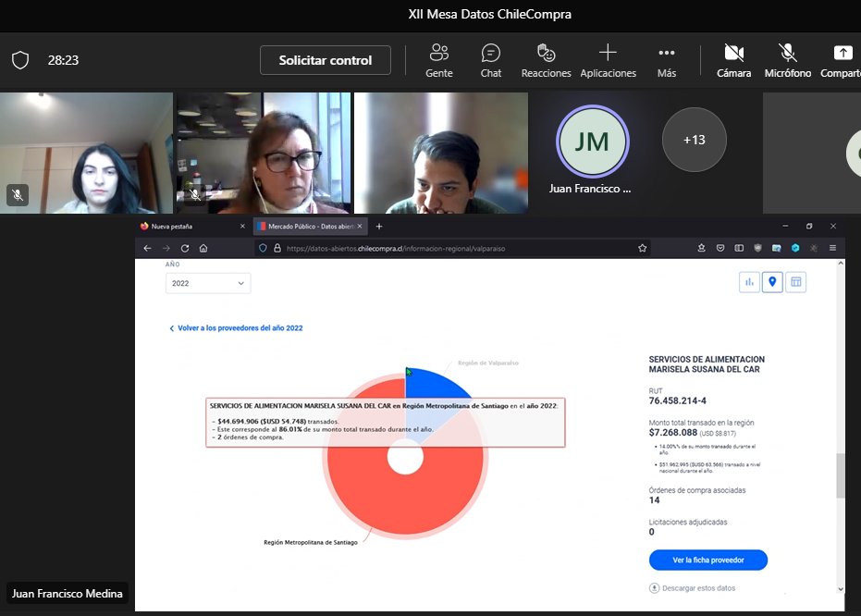
Task: Click the Solicitar control button
Action: pos(326,60)
